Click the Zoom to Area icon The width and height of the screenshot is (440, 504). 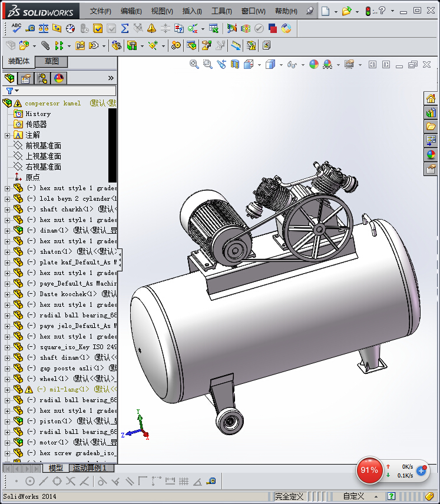tap(208, 64)
